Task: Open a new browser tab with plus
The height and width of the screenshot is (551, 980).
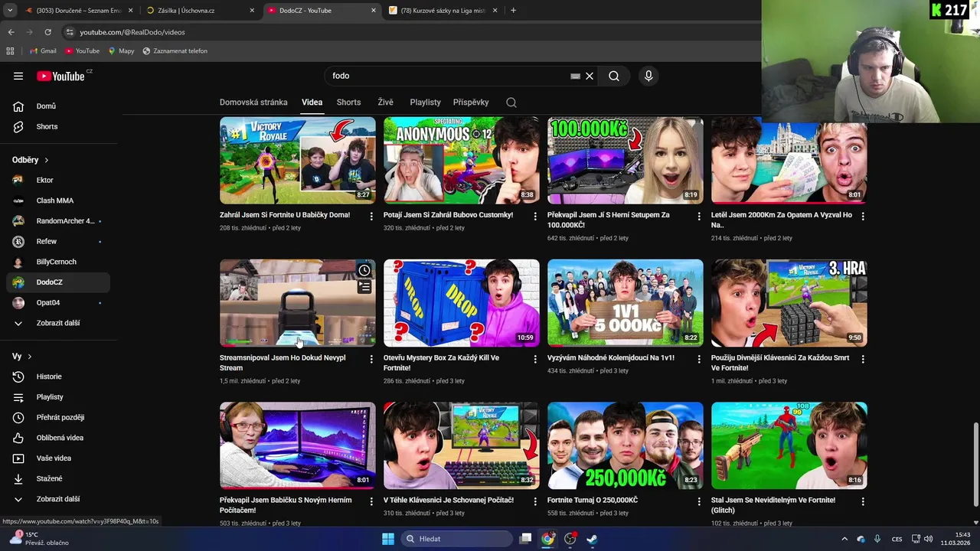Action: pyautogui.click(x=513, y=11)
